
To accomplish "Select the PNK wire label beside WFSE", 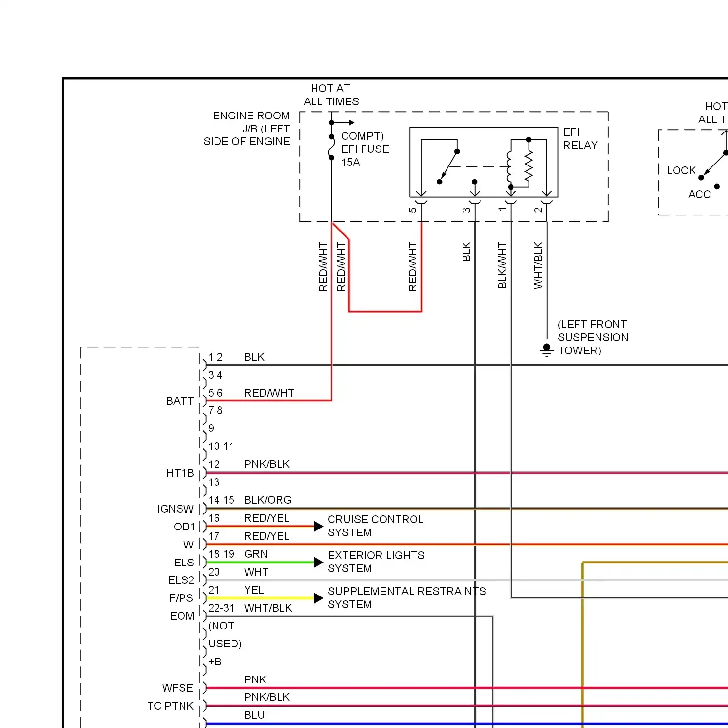I will point(255,679).
